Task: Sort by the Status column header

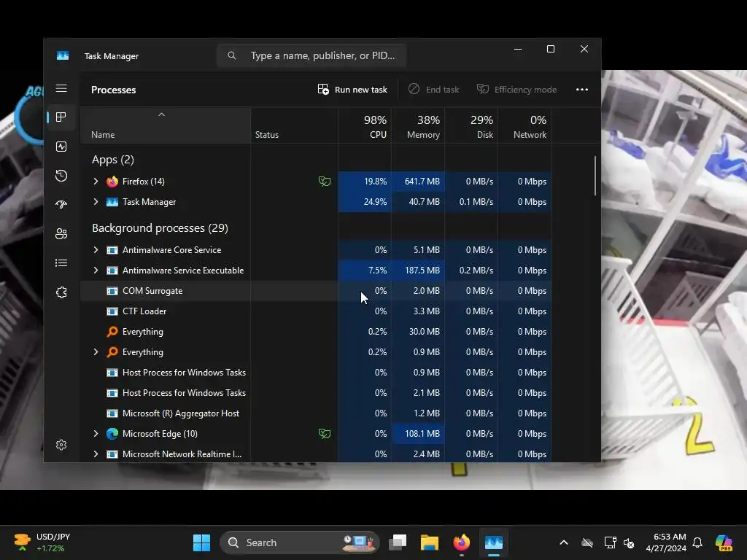Action: coord(295,126)
